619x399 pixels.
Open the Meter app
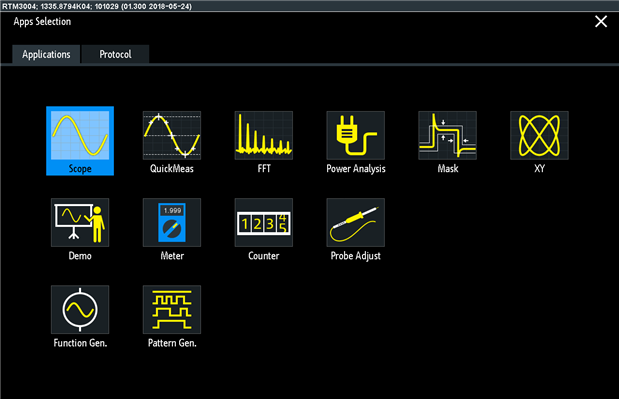click(x=172, y=229)
